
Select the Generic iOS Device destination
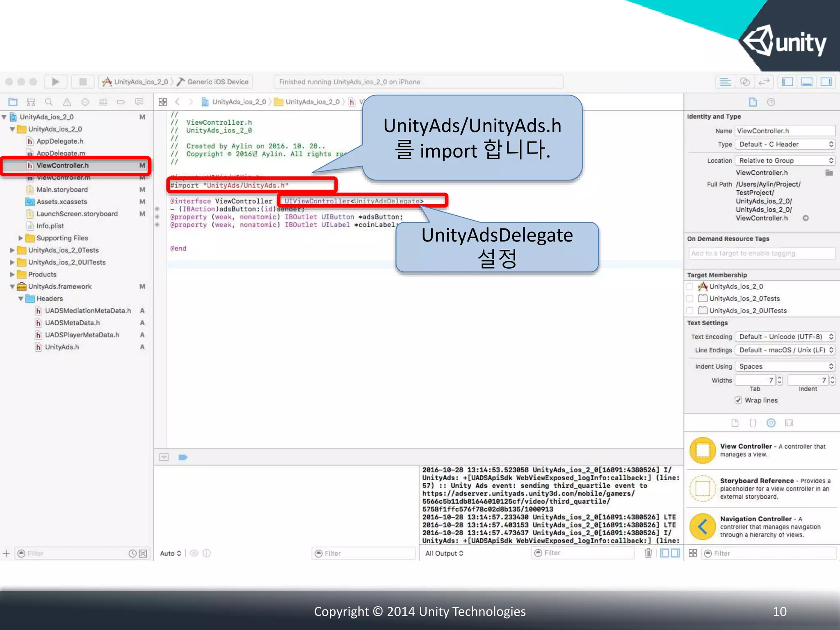213,82
